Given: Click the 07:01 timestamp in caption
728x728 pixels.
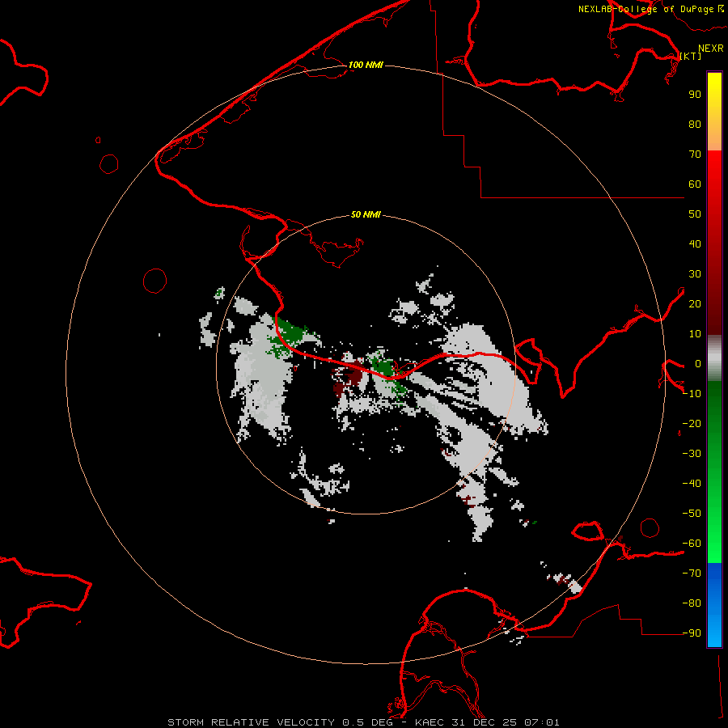Looking at the screenshot, I should [542, 722].
